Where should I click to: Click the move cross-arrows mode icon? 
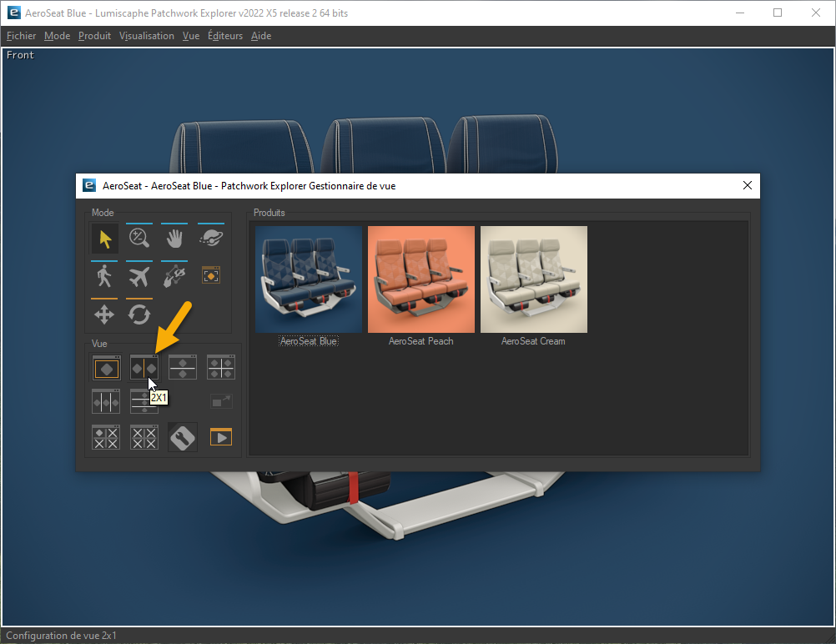click(x=103, y=314)
